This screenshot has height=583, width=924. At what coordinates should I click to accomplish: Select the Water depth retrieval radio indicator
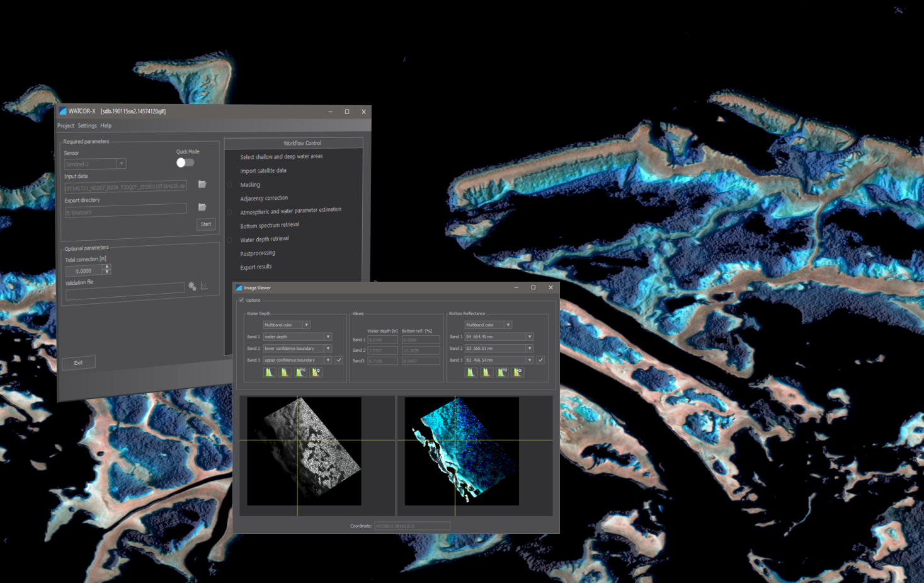229,240
